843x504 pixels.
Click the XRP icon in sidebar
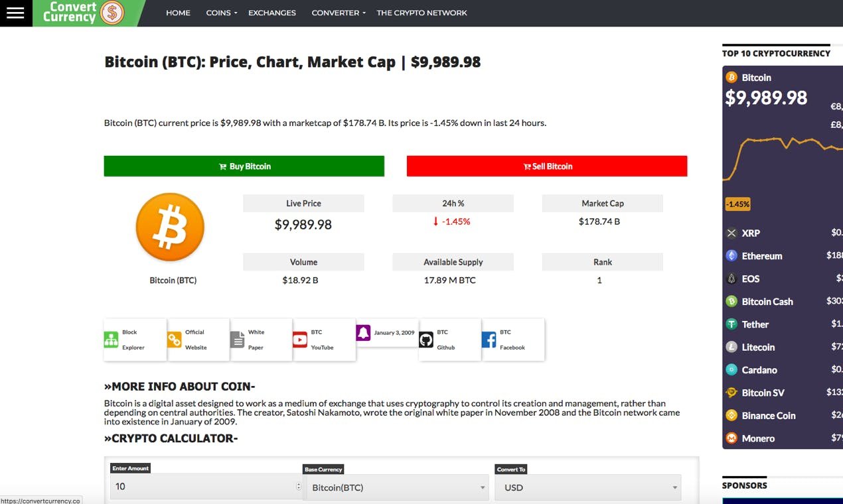[x=731, y=233]
